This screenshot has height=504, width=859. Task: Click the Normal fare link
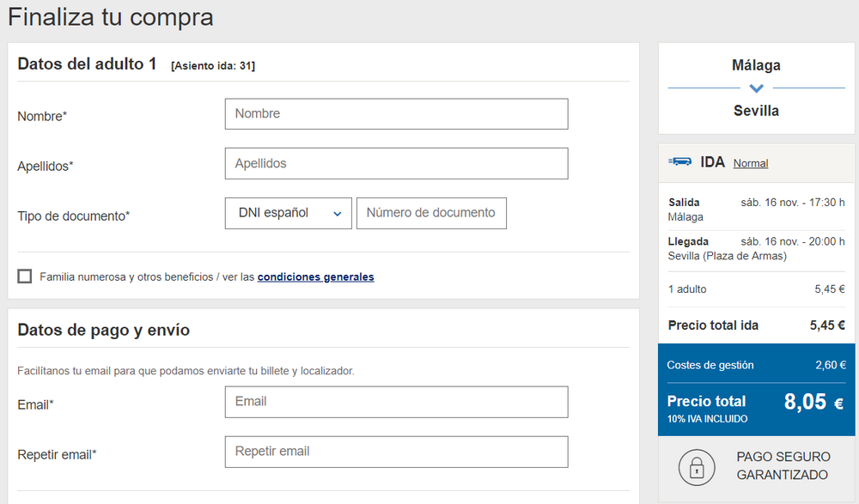click(750, 163)
